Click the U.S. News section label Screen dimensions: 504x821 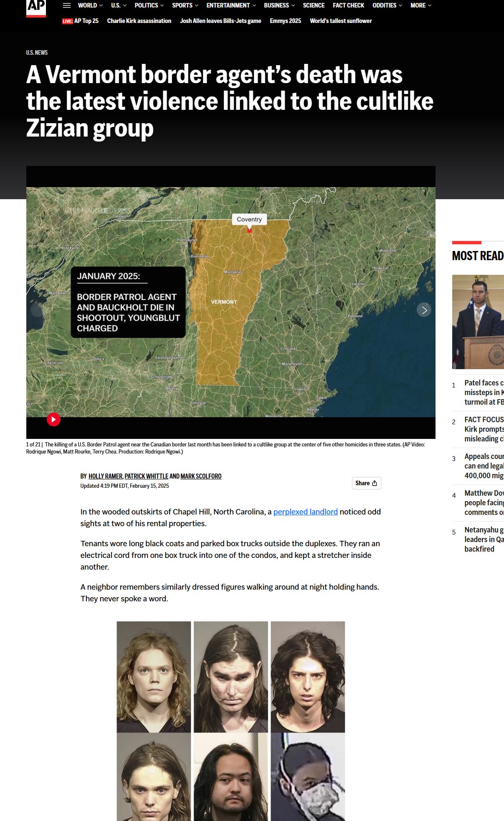tap(37, 53)
